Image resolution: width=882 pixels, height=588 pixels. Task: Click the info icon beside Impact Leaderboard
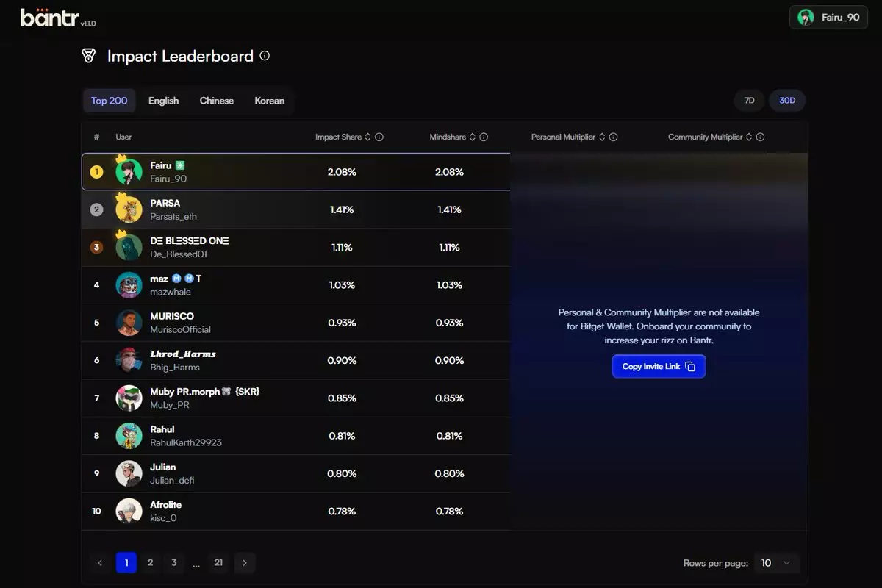click(x=265, y=56)
